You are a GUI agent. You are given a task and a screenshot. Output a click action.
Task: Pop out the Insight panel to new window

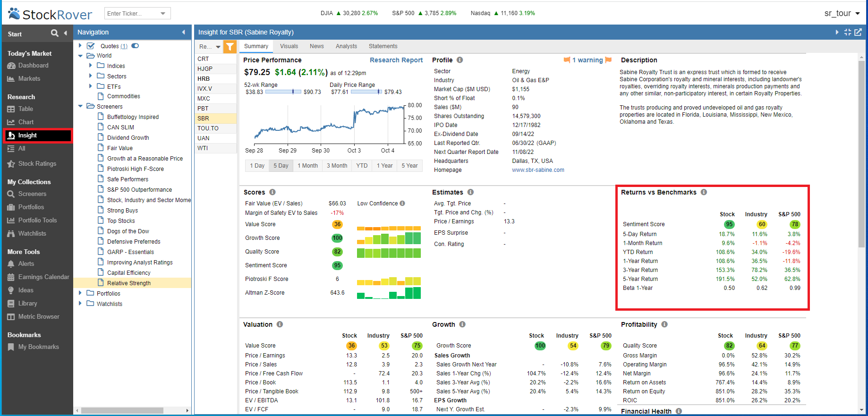tap(858, 32)
